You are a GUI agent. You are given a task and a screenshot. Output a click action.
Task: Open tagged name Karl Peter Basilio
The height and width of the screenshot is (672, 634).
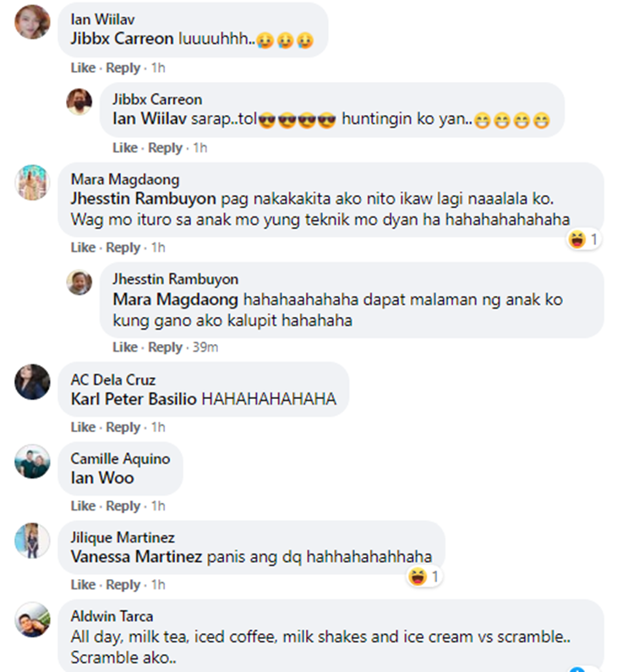coord(134,399)
